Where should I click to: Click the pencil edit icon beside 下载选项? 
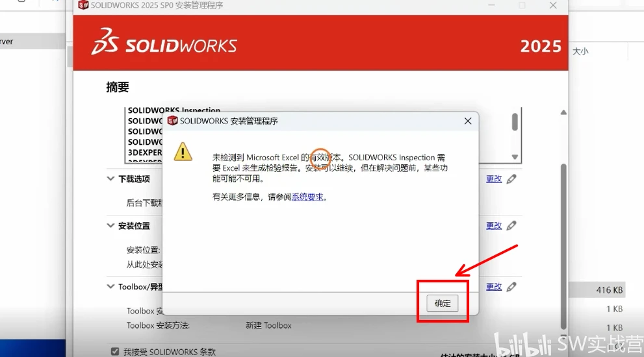[511, 179]
